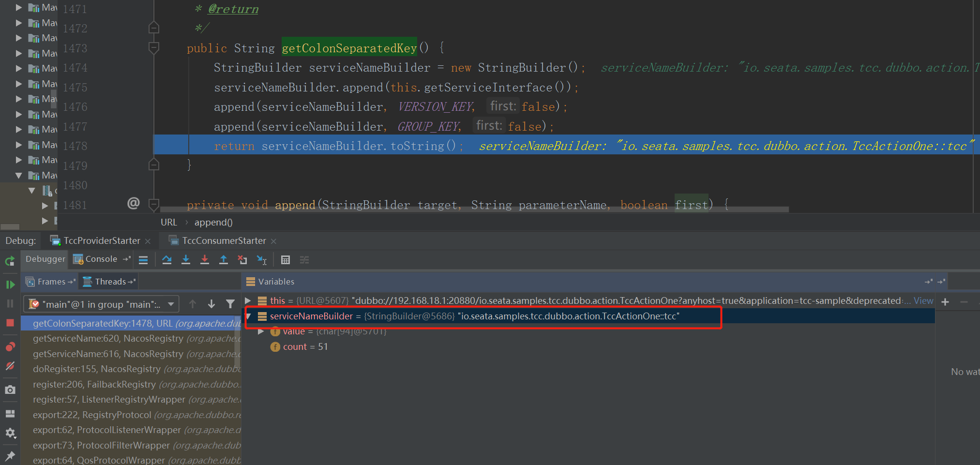Collapse the last expanded Maven project tree node
The image size is (980, 465).
pyautogui.click(x=19, y=175)
